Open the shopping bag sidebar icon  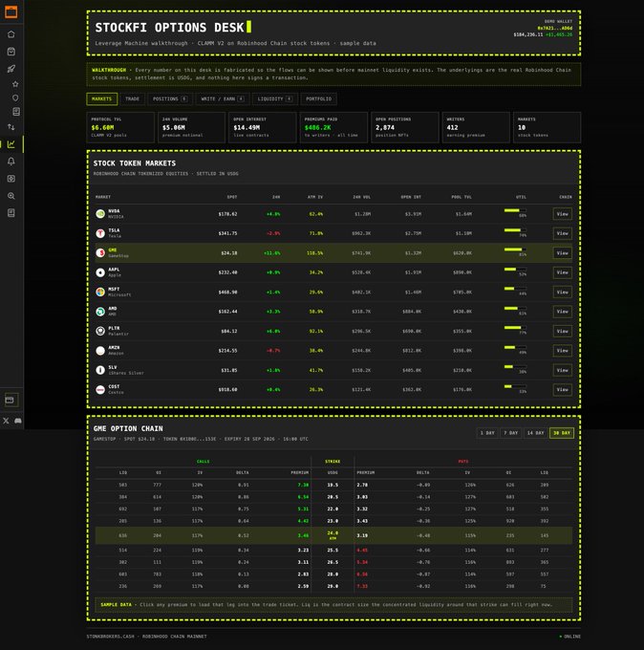11,52
